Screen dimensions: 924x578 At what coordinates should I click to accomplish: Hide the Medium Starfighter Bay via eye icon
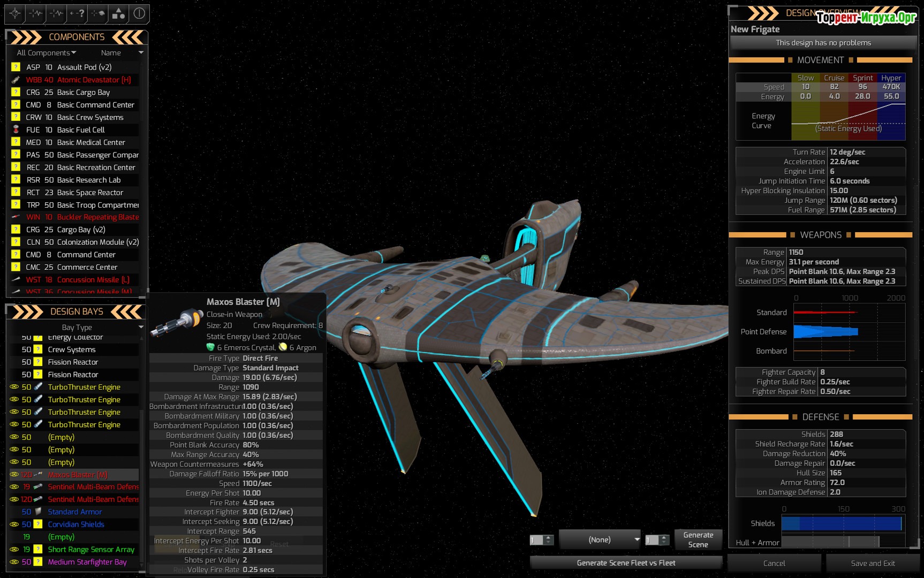[14, 562]
